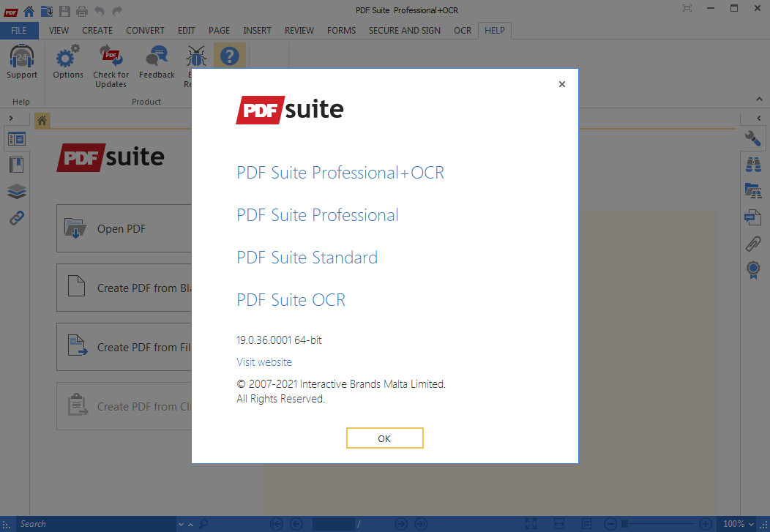The width and height of the screenshot is (770, 532).
Task: Click search next result down chevron
Action: (181, 525)
